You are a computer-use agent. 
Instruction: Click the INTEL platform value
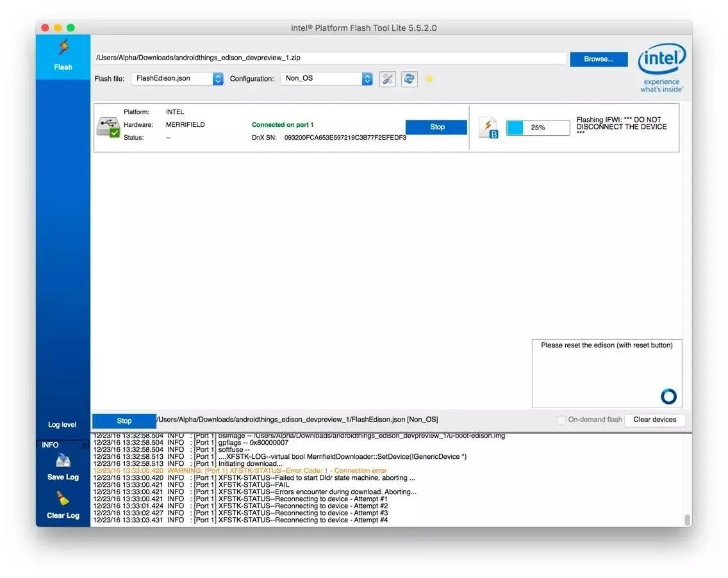[x=175, y=112]
